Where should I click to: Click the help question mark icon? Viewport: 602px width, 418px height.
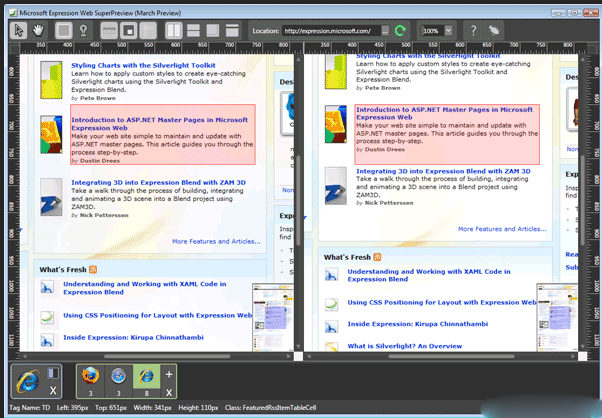(x=473, y=31)
